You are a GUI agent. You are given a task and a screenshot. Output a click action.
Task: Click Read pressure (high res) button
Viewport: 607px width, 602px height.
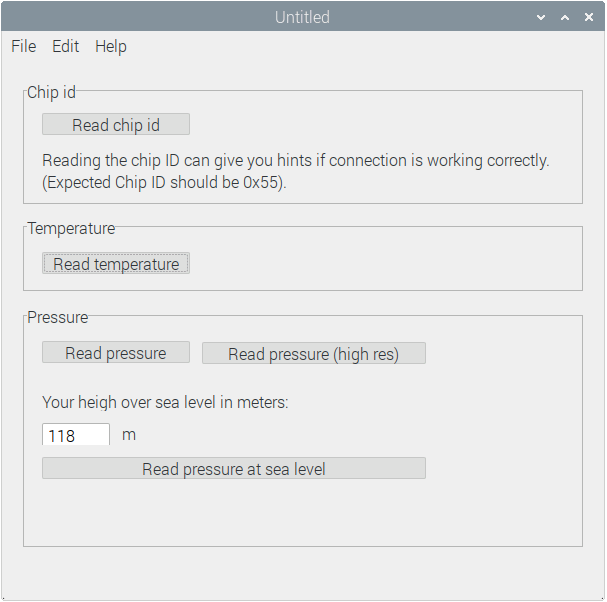(313, 353)
